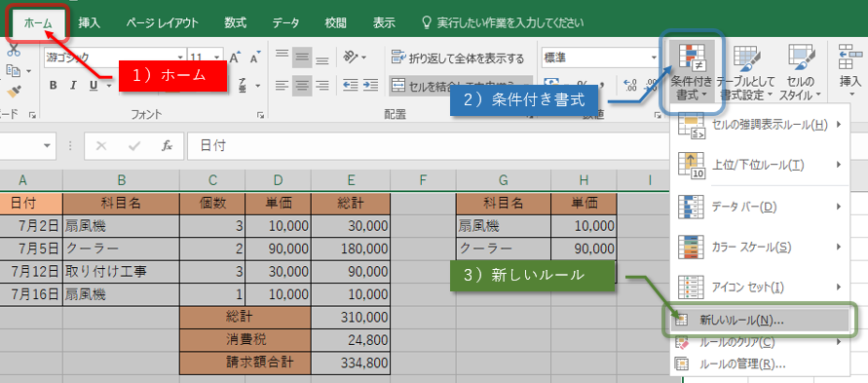Toggle Underline formatting

click(93, 85)
